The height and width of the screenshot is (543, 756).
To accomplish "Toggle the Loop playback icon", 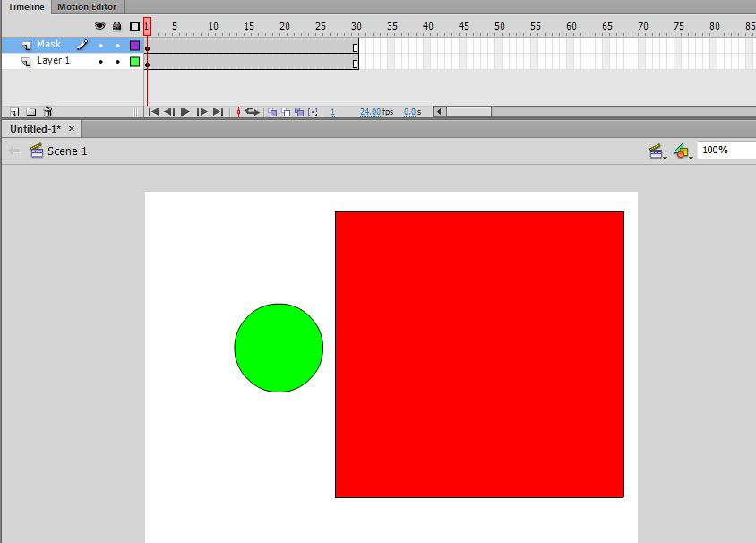I will coord(253,112).
